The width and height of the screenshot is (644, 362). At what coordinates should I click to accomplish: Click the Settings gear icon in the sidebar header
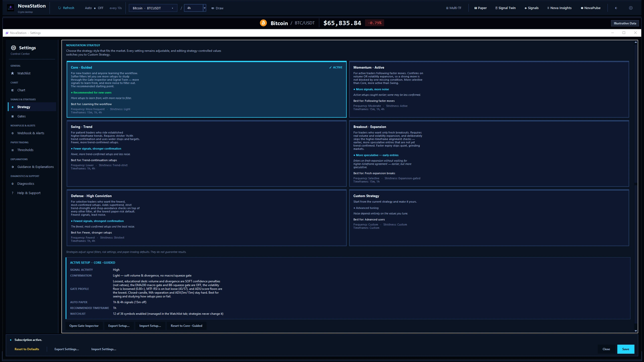[x=14, y=48]
